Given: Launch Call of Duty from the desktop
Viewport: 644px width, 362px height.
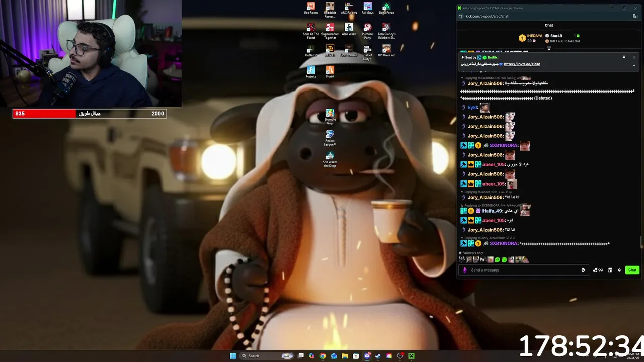Looking at the screenshot, I should coord(368,52).
